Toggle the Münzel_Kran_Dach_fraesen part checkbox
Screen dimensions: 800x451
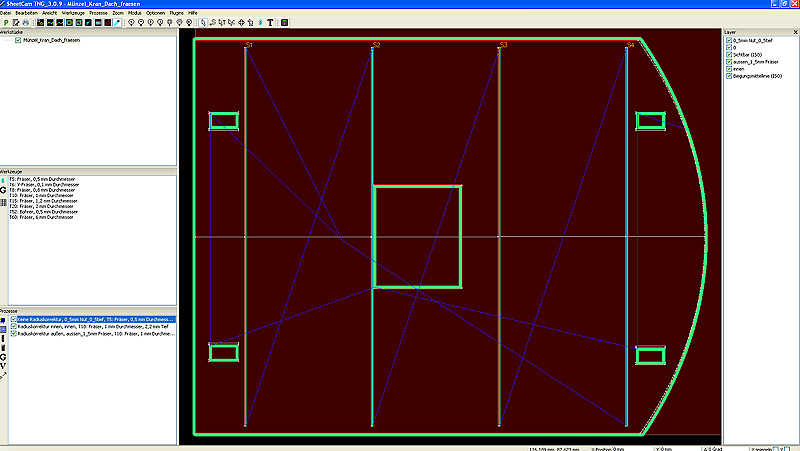(x=18, y=40)
